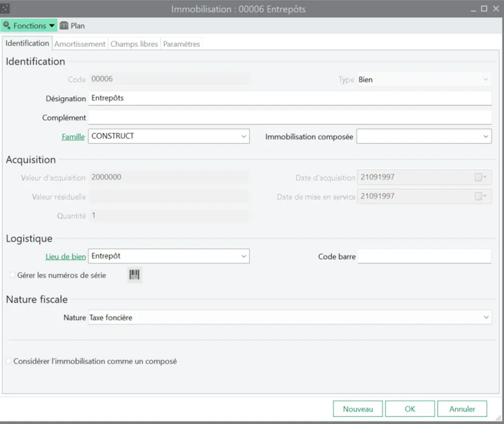Open the Immobilisation composée dropdown
This screenshot has height=424, width=504.
[486, 137]
